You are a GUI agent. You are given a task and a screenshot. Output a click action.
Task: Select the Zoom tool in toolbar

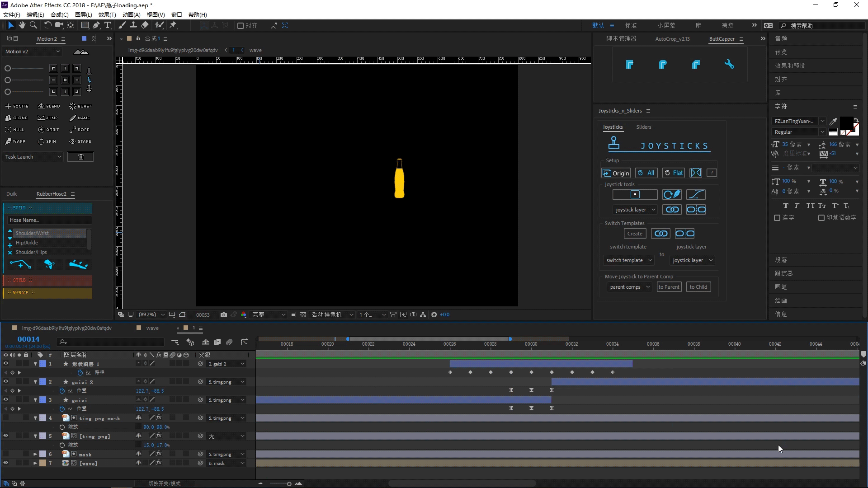click(x=33, y=25)
